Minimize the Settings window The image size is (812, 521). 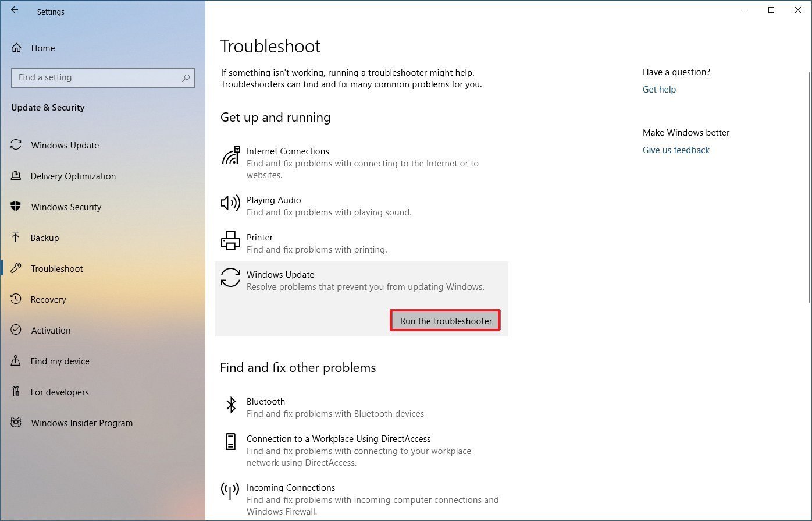(x=745, y=10)
